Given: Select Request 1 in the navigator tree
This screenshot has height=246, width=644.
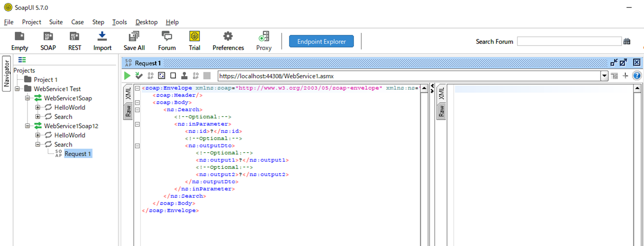Looking at the screenshot, I should (x=78, y=154).
